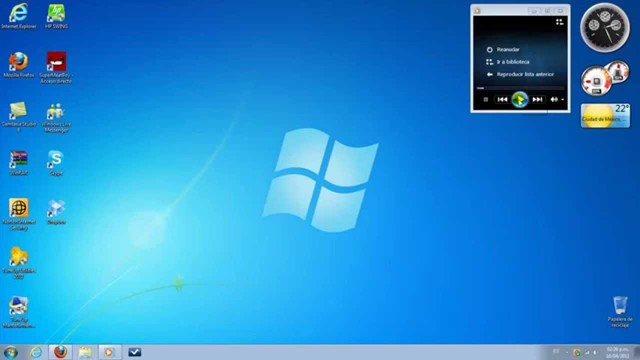Click network status tray icon
The width and height of the screenshot is (640, 360).
tap(587, 352)
